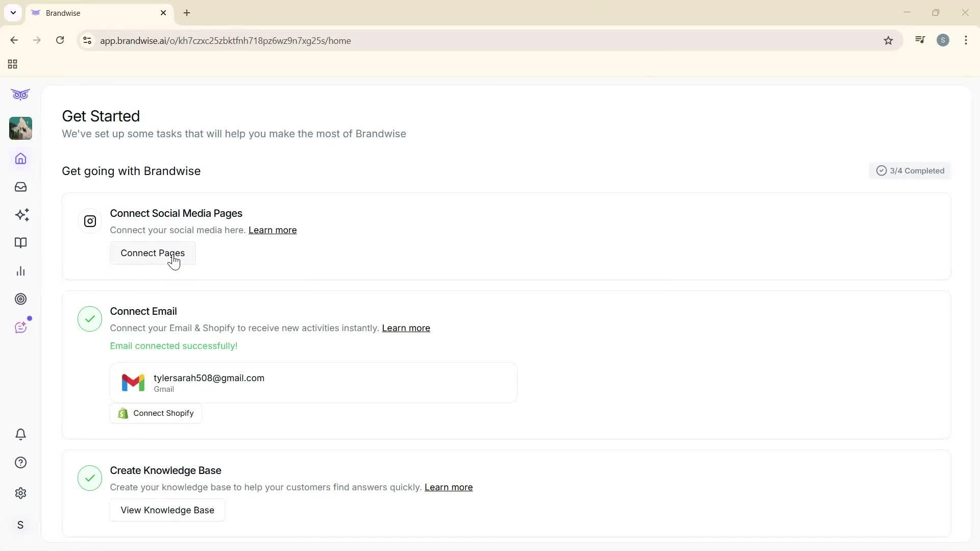Open notifications via the bell icon
This screenshot has width=980, height=551.
click(x=20, y=434)
